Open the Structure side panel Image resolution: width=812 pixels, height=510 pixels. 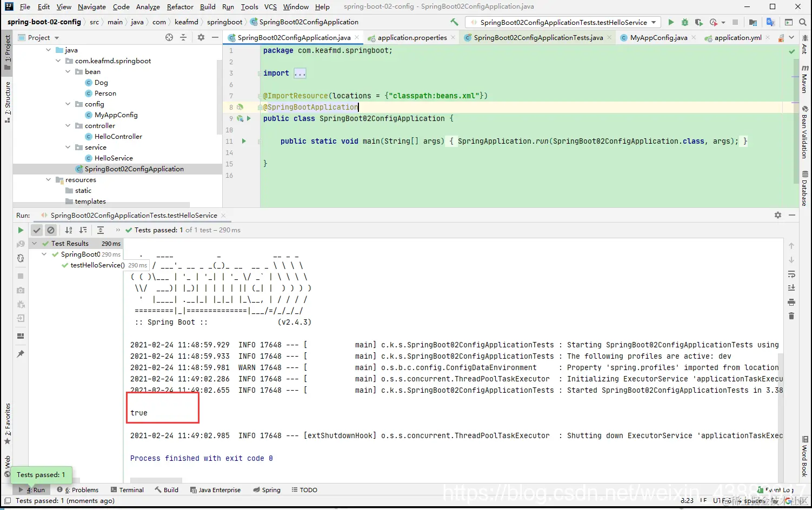pyautogui.click(x=7, y=102)
